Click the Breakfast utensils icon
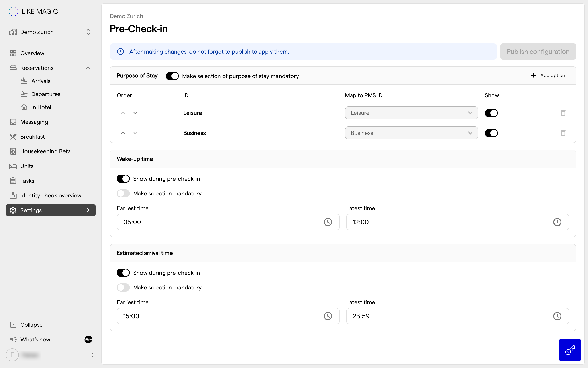 (13, 137)
